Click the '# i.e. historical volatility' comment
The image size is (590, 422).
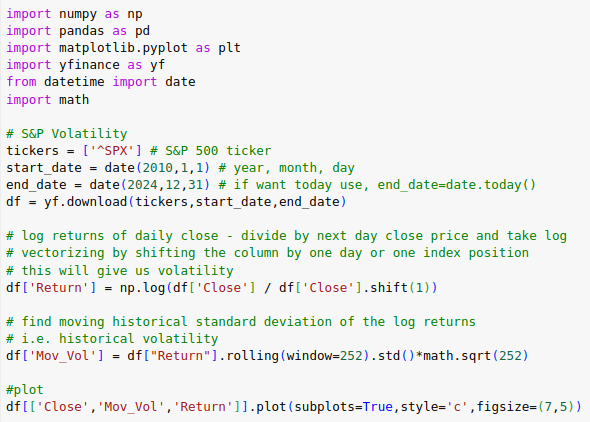pyautogui.click(x=112, y=339)
